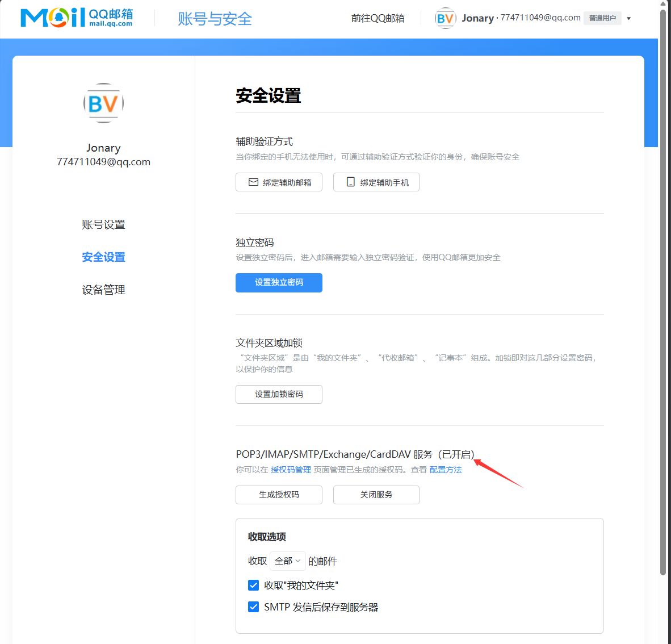Click the BV avatar in the header
671x644 pixels.
click(x=445, y=18)
